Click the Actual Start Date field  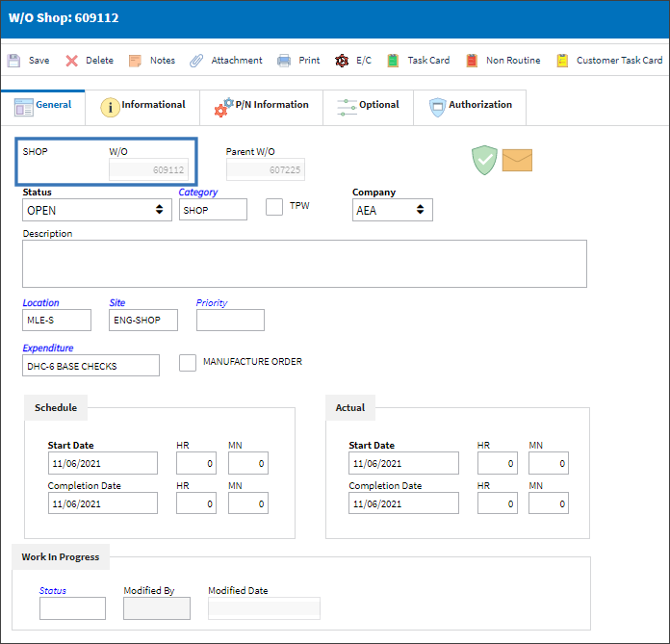tap(403, 463)
